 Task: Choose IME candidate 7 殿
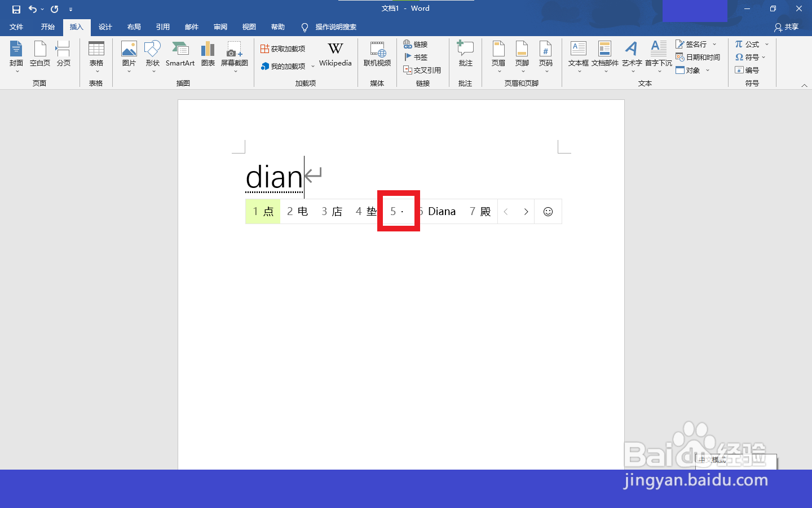[x=480, y=212]
